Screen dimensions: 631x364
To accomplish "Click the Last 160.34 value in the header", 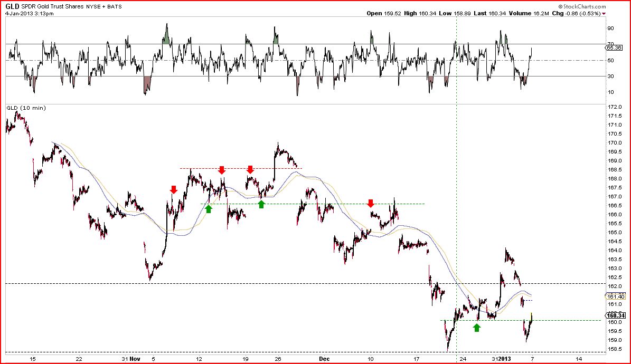I will pyautogui.click(x=489, y=13).
